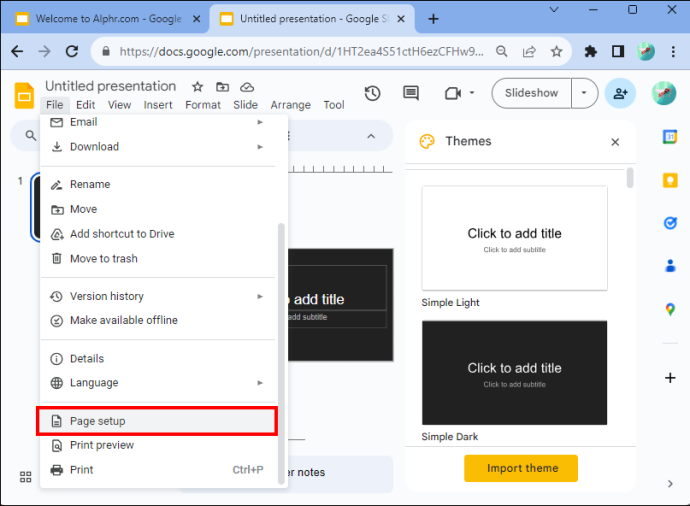
Task: Open the Tools menu
Action: 334,105
